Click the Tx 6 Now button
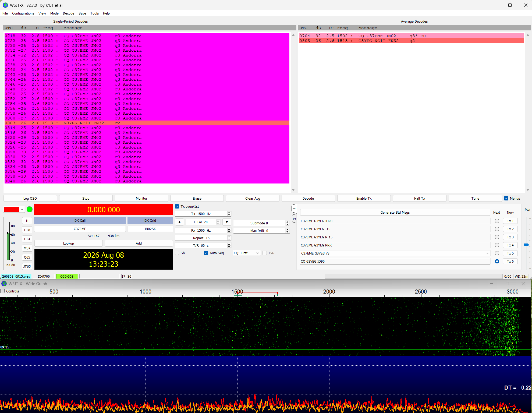Viewport: 532px width, 413px height. (x=510, y=262)
